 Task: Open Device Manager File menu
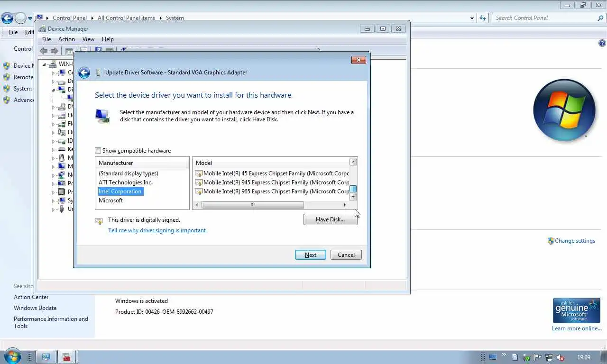pos(46,39)
